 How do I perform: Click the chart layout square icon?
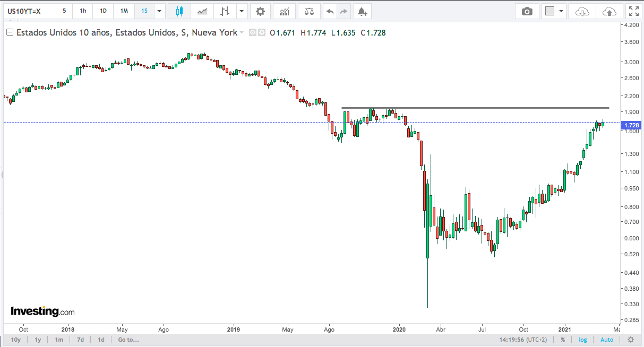(550, 11)
